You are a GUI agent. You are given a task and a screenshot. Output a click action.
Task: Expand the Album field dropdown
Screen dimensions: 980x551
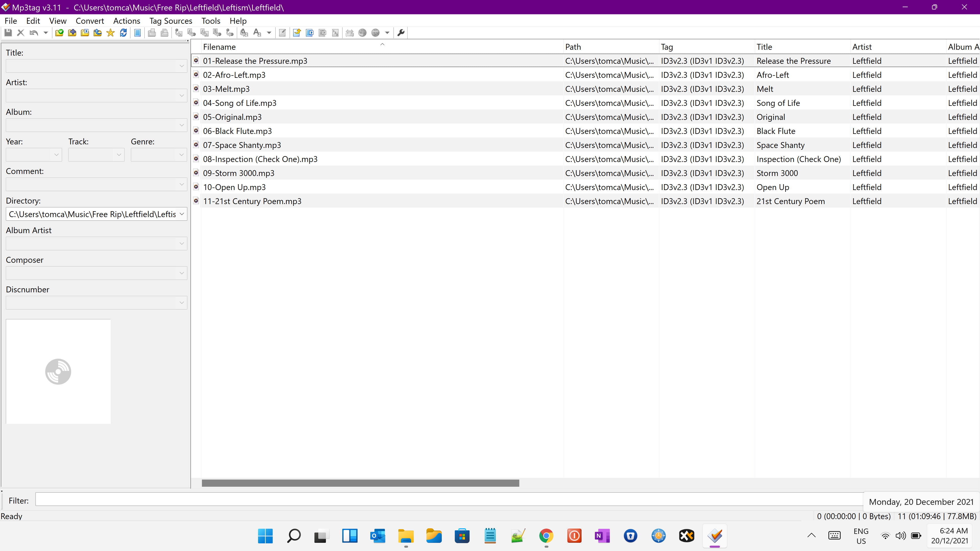(x=181, y=125)
